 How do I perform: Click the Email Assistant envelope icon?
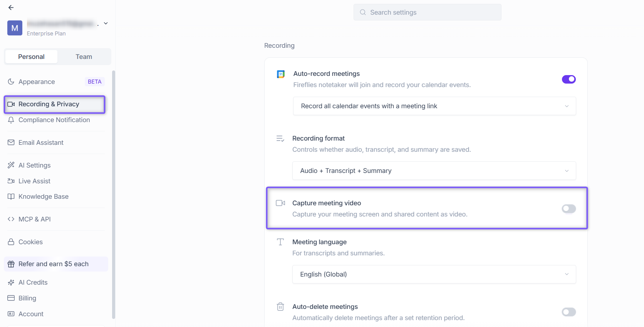click(x=11, y=143)
